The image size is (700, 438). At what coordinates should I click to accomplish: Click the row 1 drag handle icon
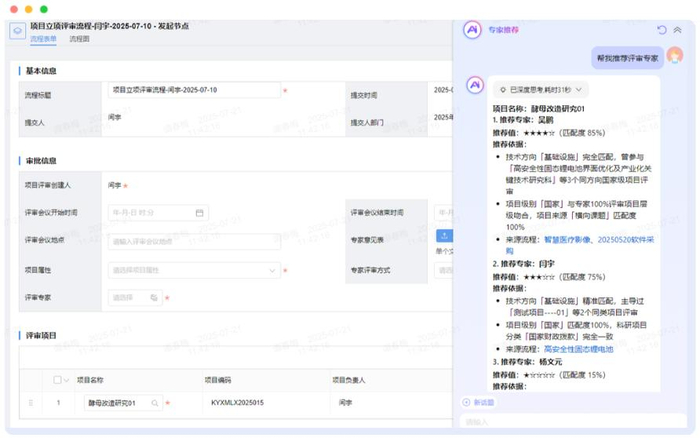(31, 403)
